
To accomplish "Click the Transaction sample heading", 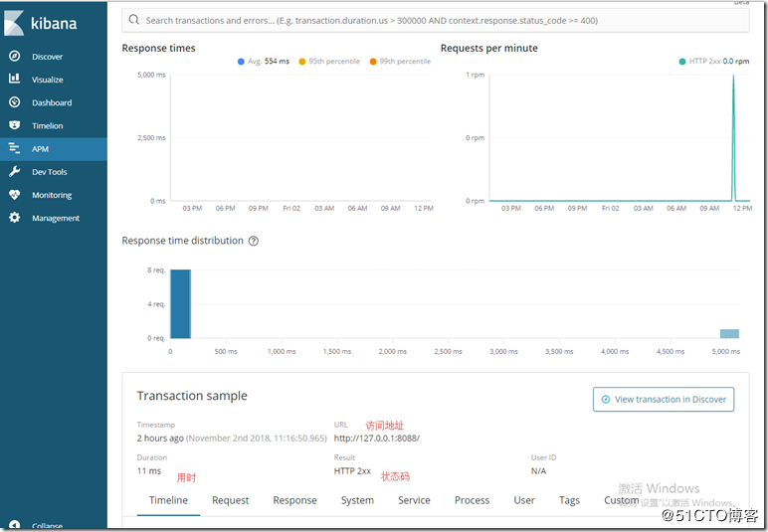I will pyautogui.click(x=192, y=396).
